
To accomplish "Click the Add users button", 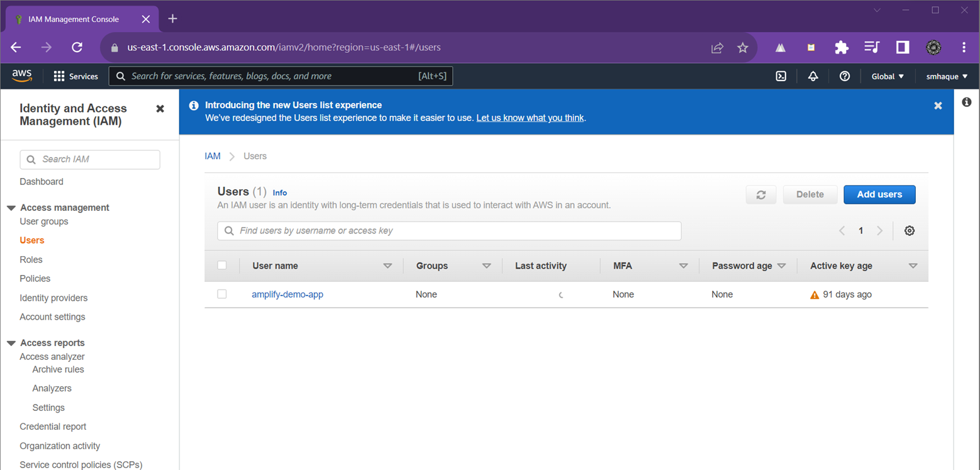I will (879, 194).
